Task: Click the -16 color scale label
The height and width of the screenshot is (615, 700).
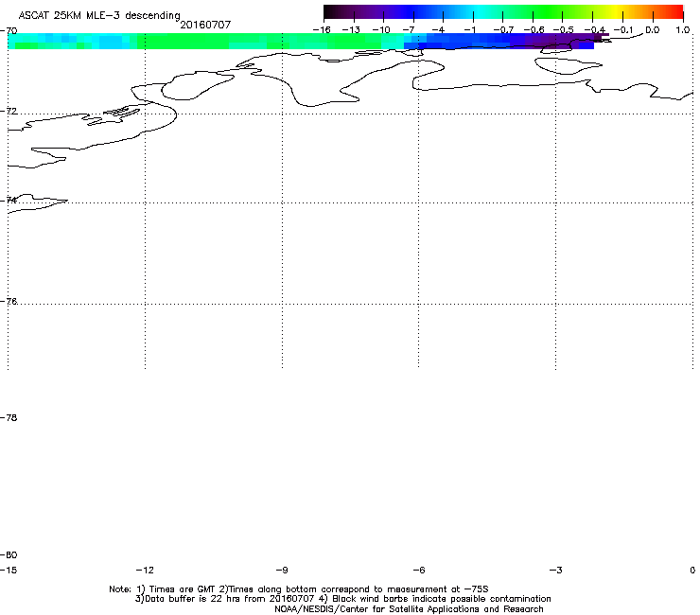Action: click(x=322, y=30)
